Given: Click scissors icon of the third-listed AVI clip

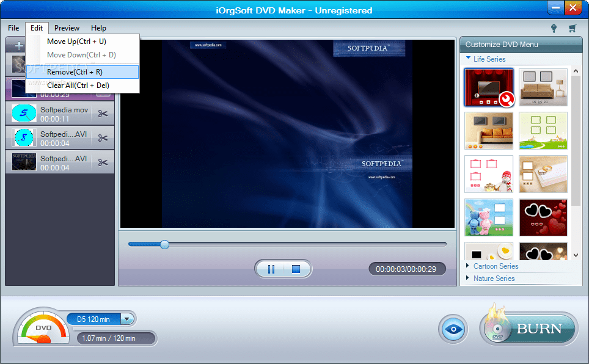Looking at the screenshot, I should (x=103, y=138).
